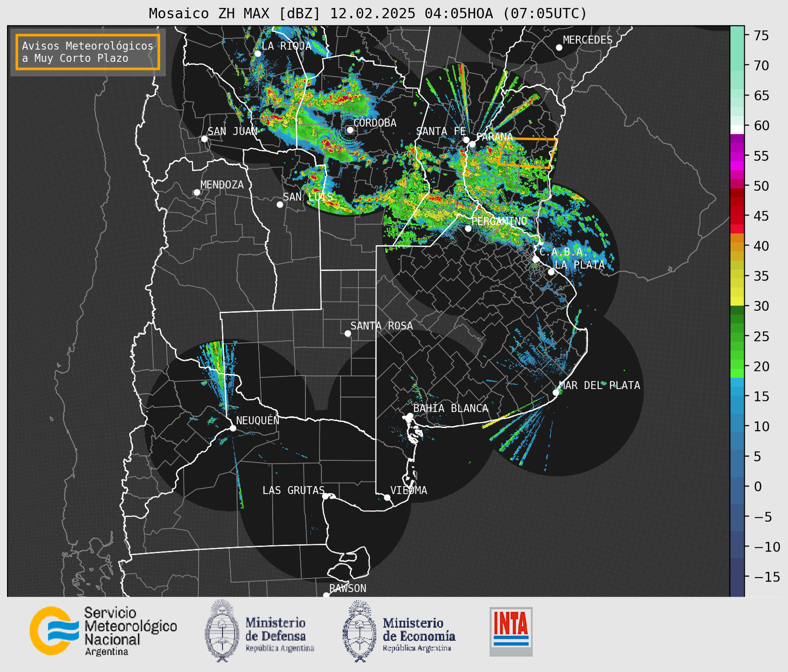Click the SAN LUIS city marker dot
Viewport: 788px width, 672px height.
point(280,205)
